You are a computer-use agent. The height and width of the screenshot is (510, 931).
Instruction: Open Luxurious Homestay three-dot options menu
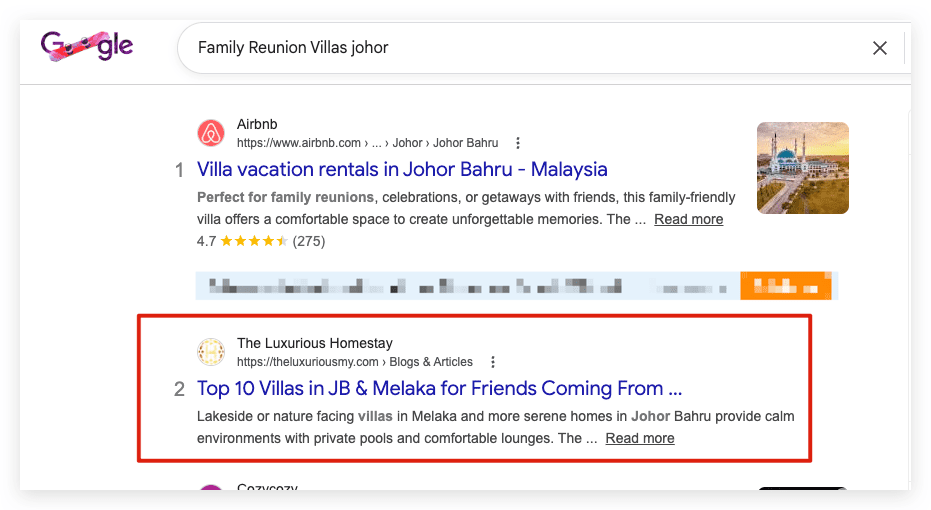(492, 362)
